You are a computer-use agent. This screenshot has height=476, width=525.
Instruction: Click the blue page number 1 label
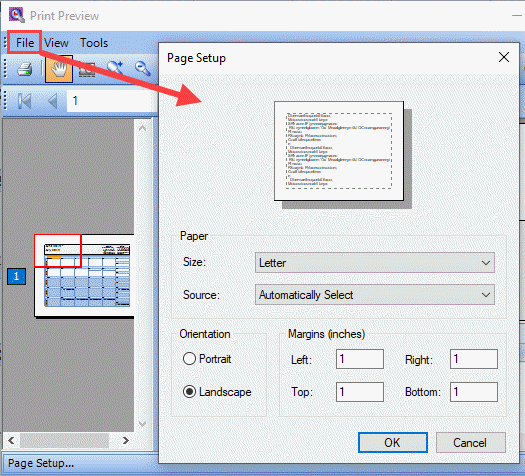[16, 276]
